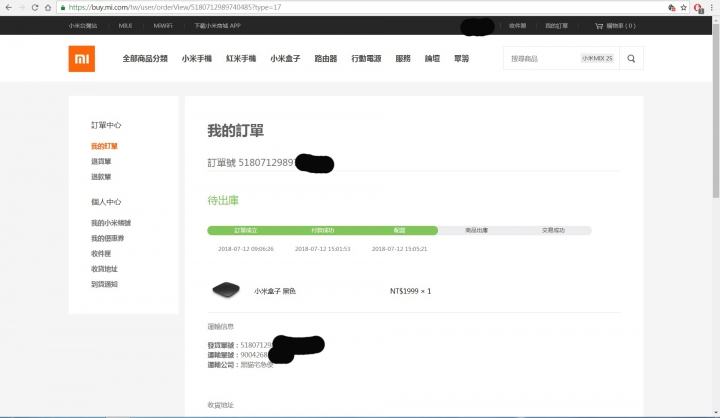Image resolution: width=720 pixels, height=418 pixels.
Task: Open the 小米盒子 黑色 product name
Action: [x=275, y=291]
